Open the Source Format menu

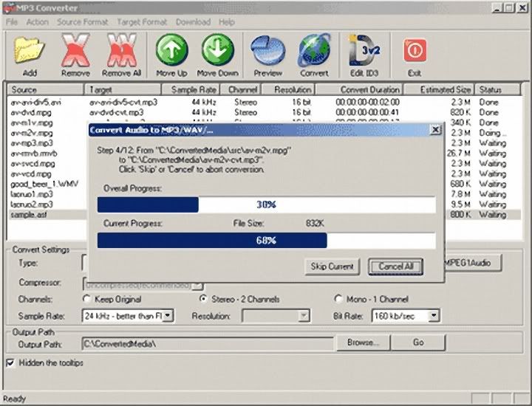[83, 22]
